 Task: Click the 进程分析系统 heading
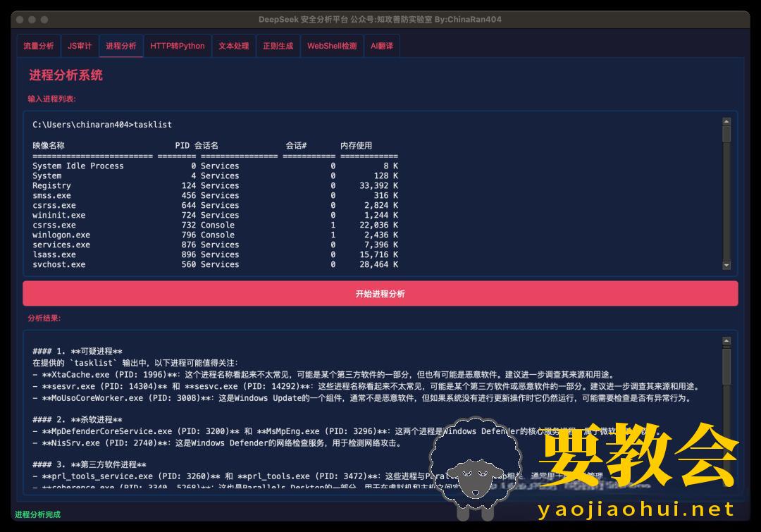(x=66, y=75)
